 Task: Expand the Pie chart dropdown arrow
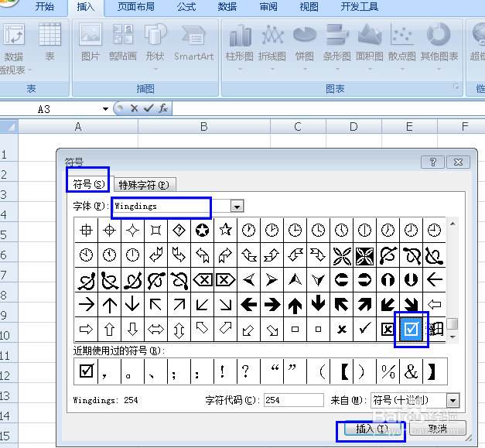point(305,70)
